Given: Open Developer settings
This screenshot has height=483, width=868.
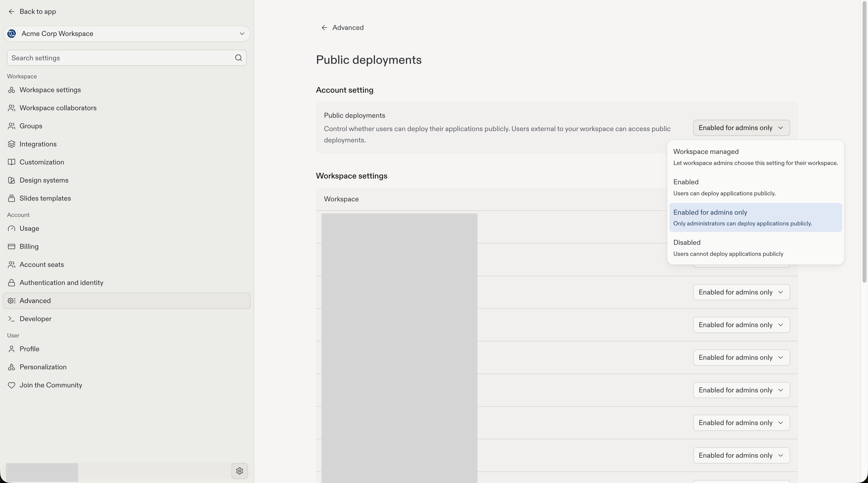Looking at the screenshot, I should pyautogui.click(x=127, y=319).
